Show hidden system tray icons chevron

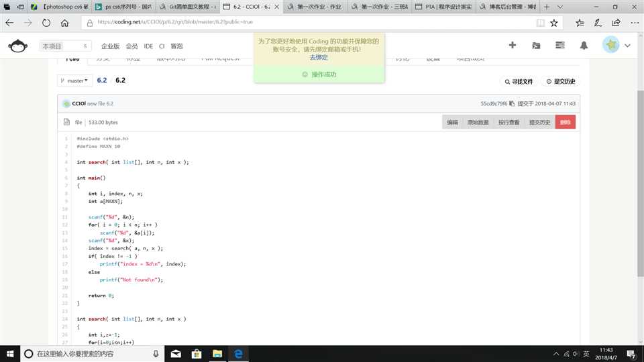(x=555, y=354)
